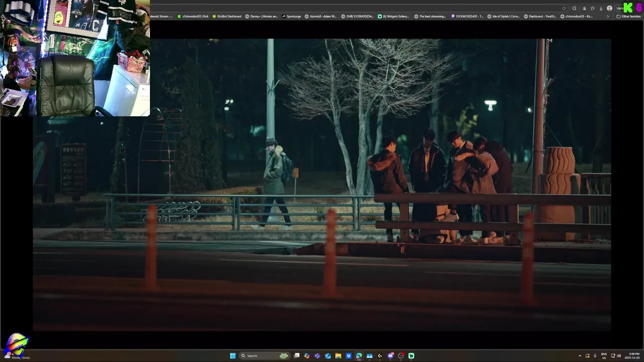Open the KickBot Dashboard bookmark
The height and width of the screenshot is (362, 644).
coord(226,16)
